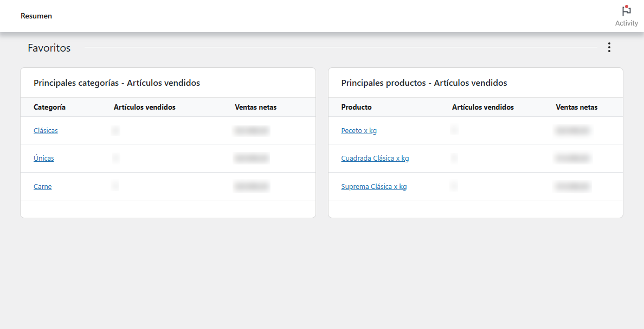Open the Únicas category link
The height and width of the screenshot is (329, 644).
44,159
